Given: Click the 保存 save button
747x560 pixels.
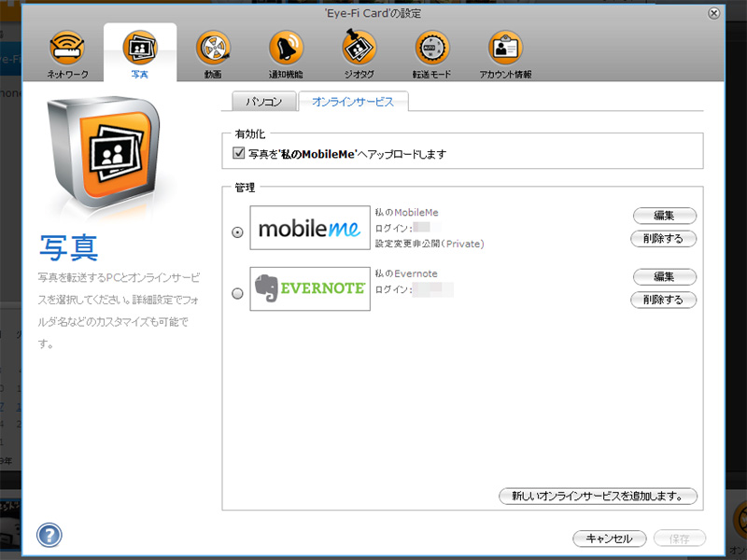Looking at the screenshot, I should click(x=679, y=539).
